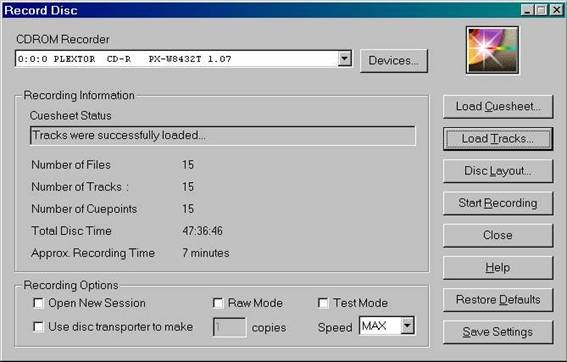Click the maximize button in title bar
Screen dimensions: 567x362
pyautogui.click(x=541, y=10)
